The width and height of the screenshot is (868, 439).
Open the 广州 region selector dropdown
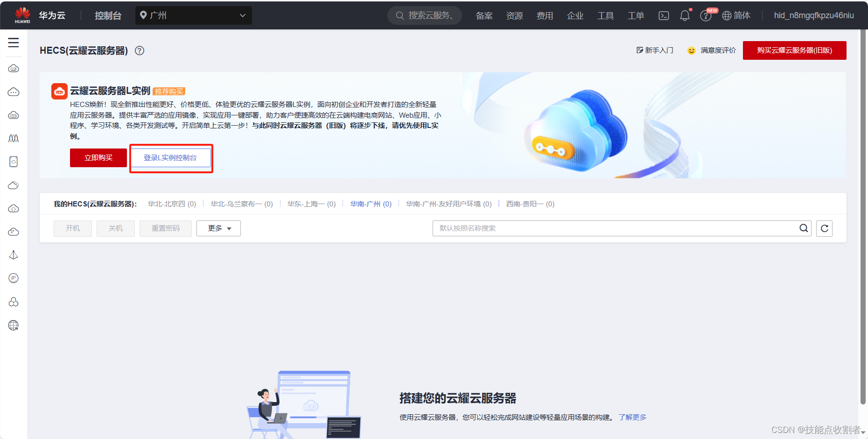193,15
